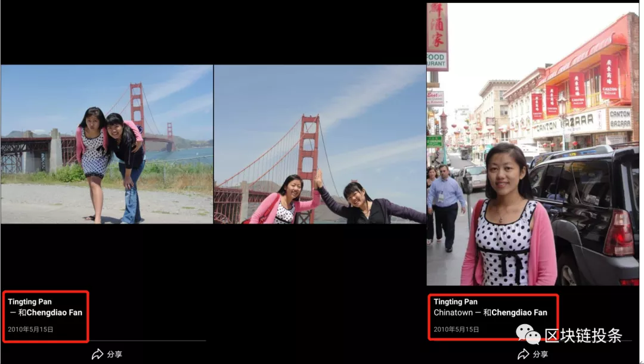This screenshot has height=364, width=644.
Task: Click left caption date 2010年5月15日
Action: click(x=30, y=329)
